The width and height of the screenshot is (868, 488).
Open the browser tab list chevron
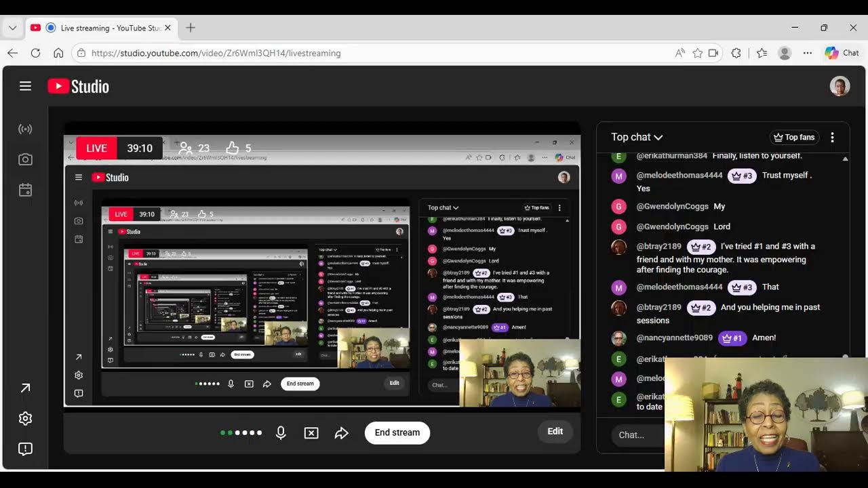[x=12, y=28]
